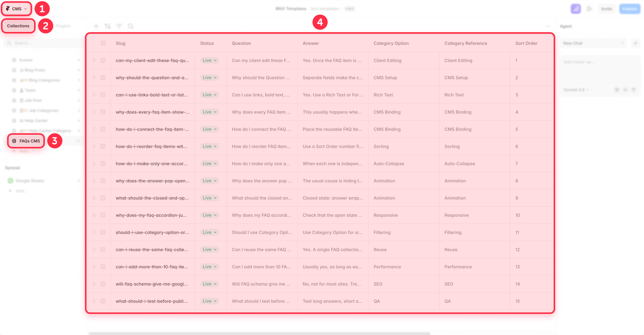Open Live status dropdown for can-my-client-edit row
Screen dimensions: 644x335
(x=210, y=61)
